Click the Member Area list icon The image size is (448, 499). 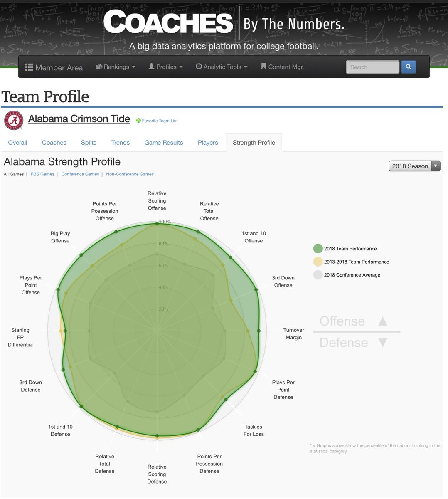[x=29, y=67]
